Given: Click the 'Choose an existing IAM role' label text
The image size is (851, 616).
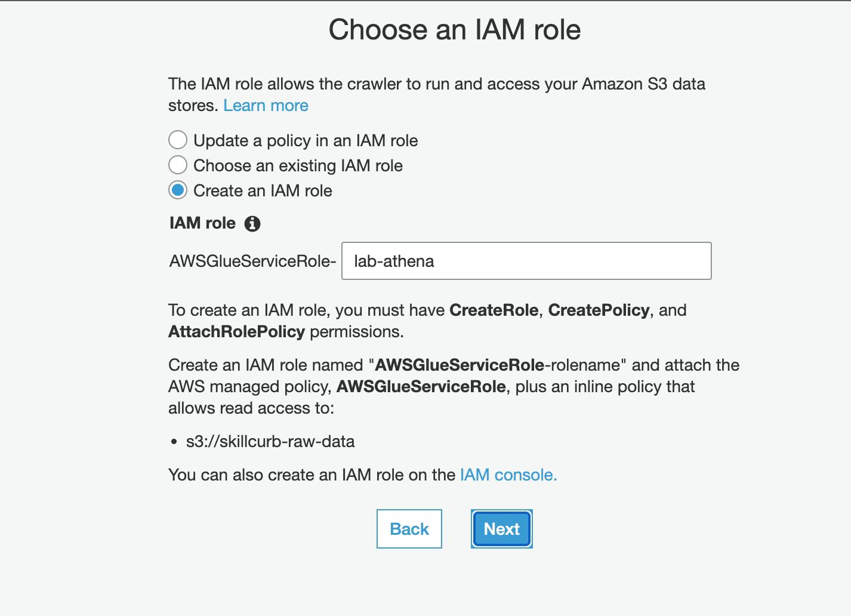Looking at the screenshot, I should [297, 166].
